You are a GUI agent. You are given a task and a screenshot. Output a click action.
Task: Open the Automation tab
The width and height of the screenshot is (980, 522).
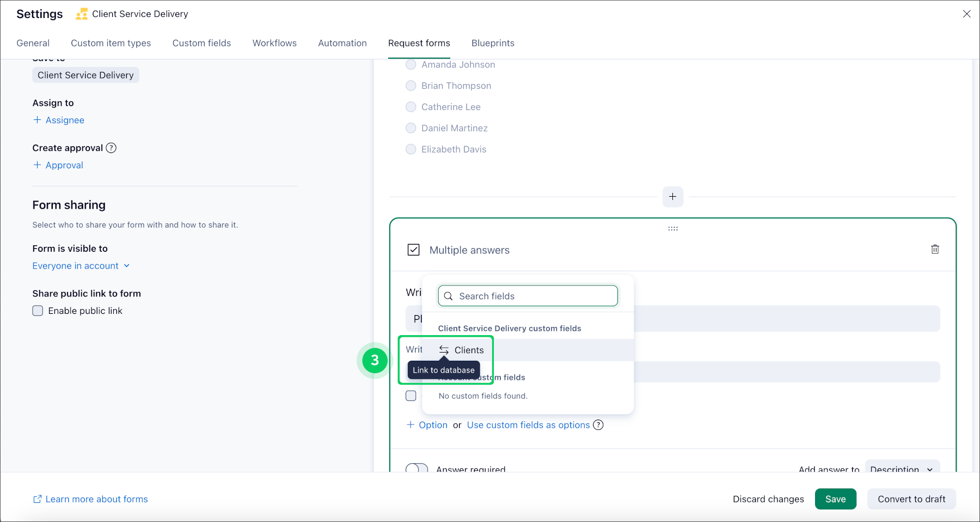(x=342, y=43)
